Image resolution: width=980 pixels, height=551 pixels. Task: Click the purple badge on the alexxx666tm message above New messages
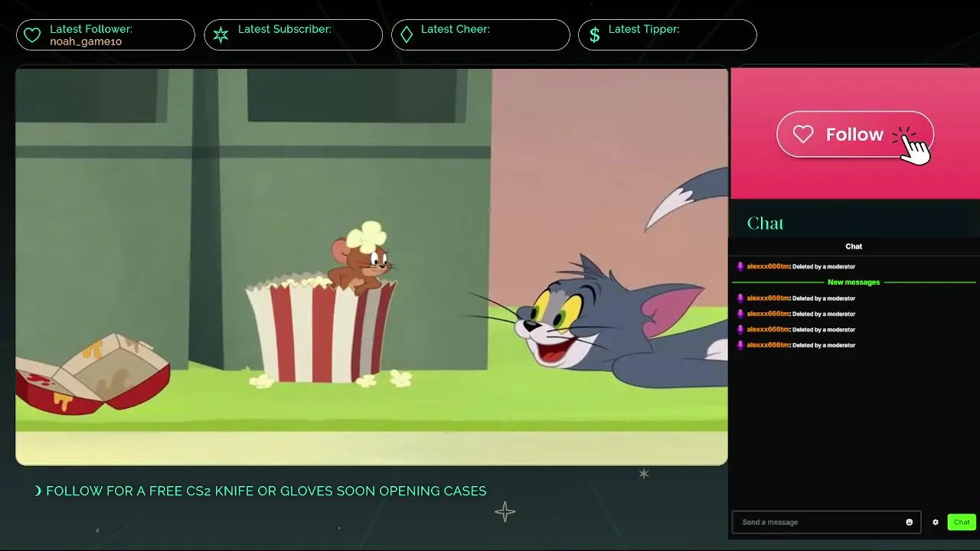tap(740, 266)
